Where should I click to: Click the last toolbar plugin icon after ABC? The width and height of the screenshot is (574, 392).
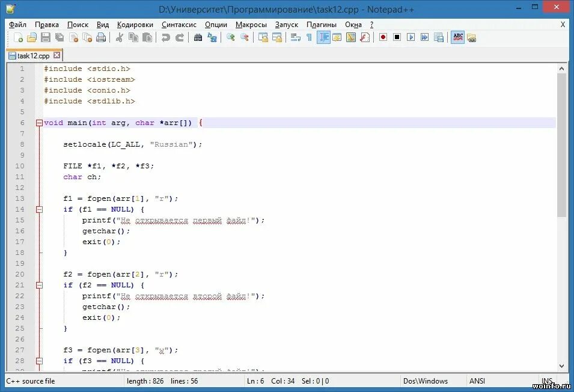pyautogui.click(x=471, y=37)
